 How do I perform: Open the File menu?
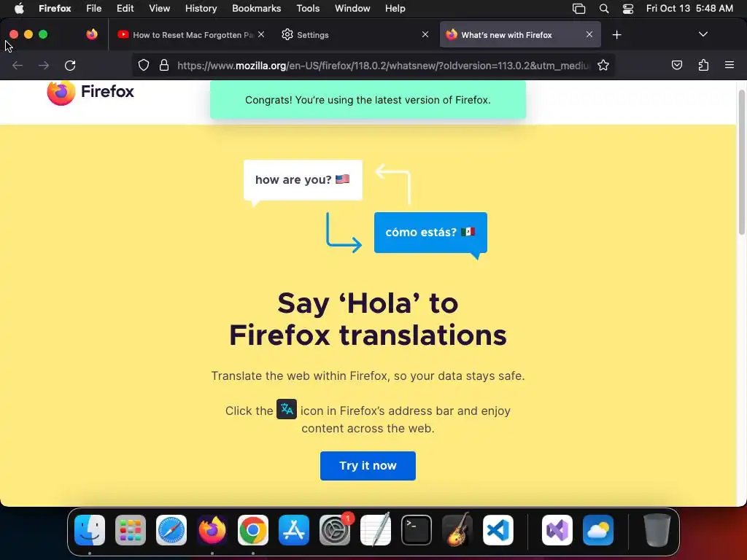click(94, 8)
